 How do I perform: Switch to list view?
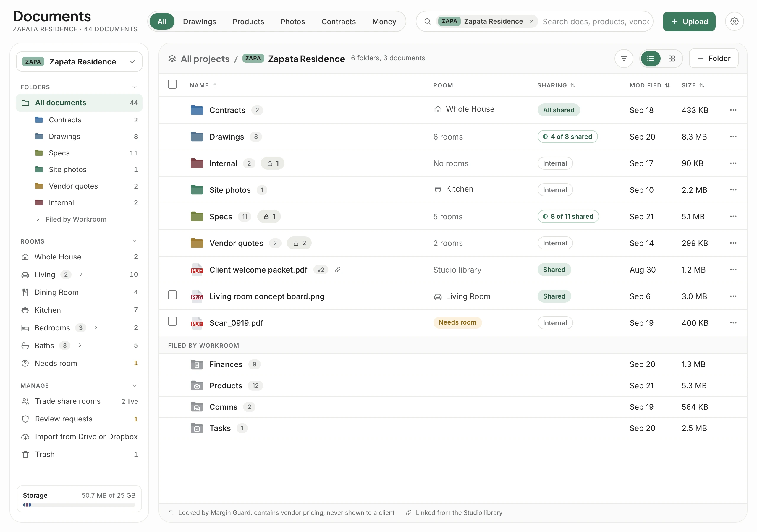(650, 59)
